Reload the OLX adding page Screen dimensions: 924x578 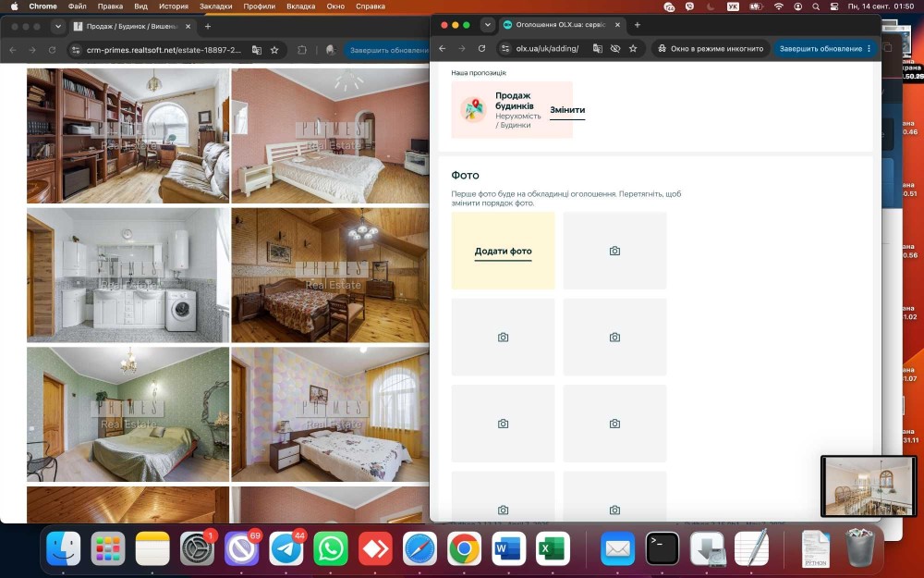481,48
